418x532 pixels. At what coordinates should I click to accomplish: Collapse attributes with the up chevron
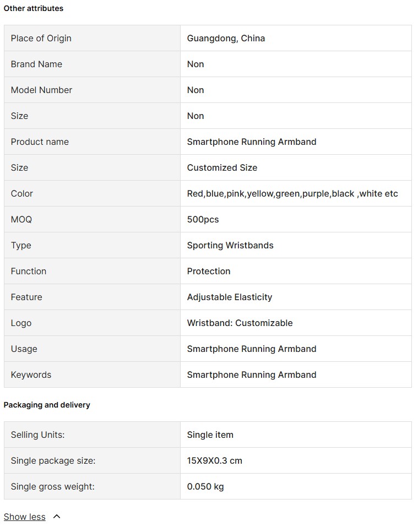[x=57, y=517]
